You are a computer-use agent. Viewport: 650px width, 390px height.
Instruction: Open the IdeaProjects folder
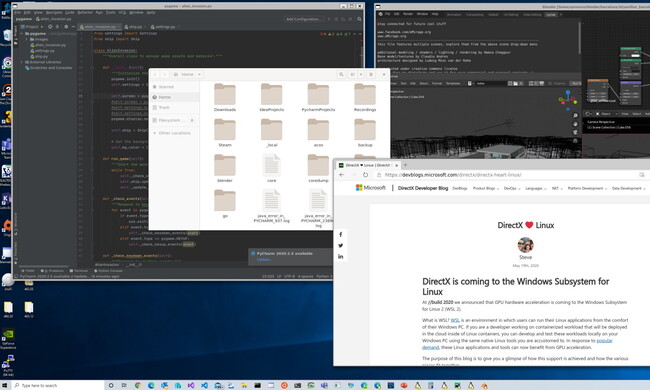pos(272,97)
